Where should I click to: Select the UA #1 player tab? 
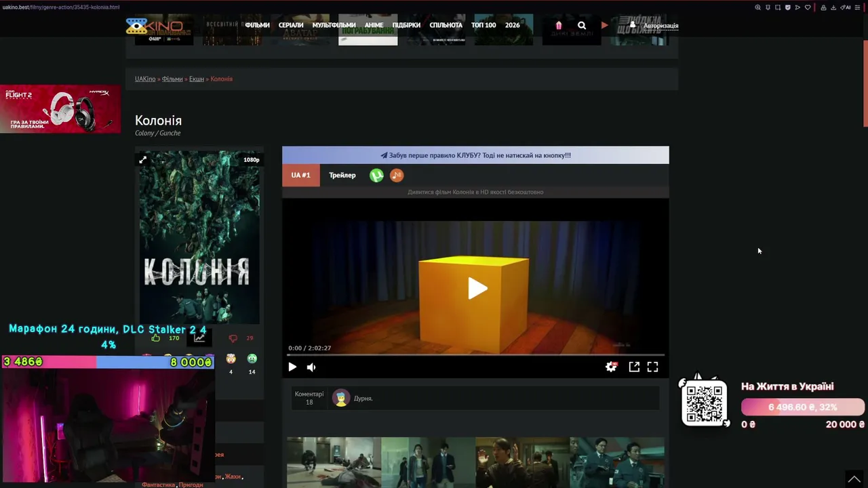301,176
